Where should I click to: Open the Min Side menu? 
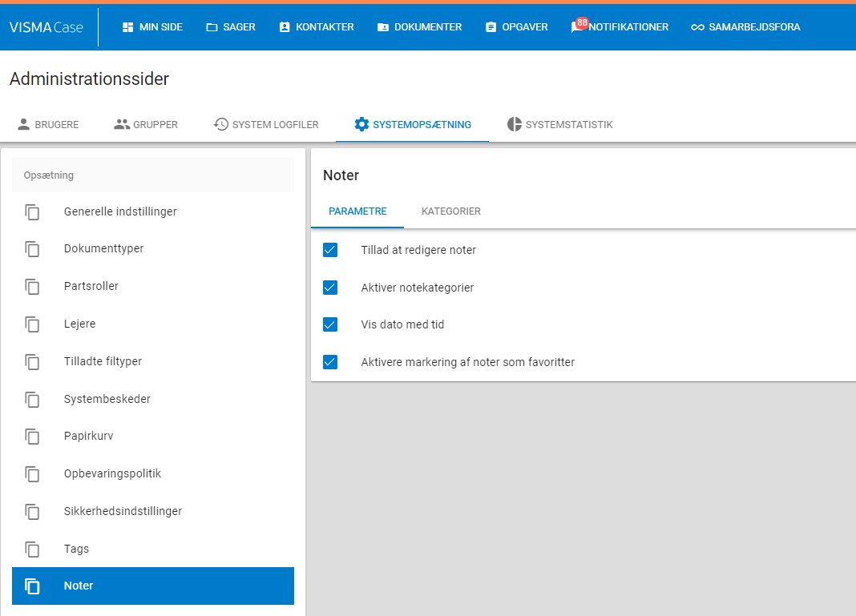pos(152,27)
